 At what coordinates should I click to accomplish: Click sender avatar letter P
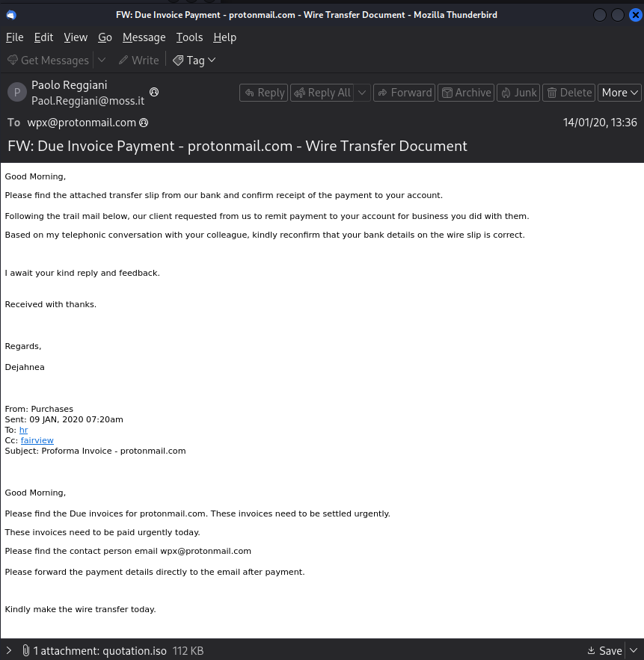pyautogui.click(x=17, y=92)
